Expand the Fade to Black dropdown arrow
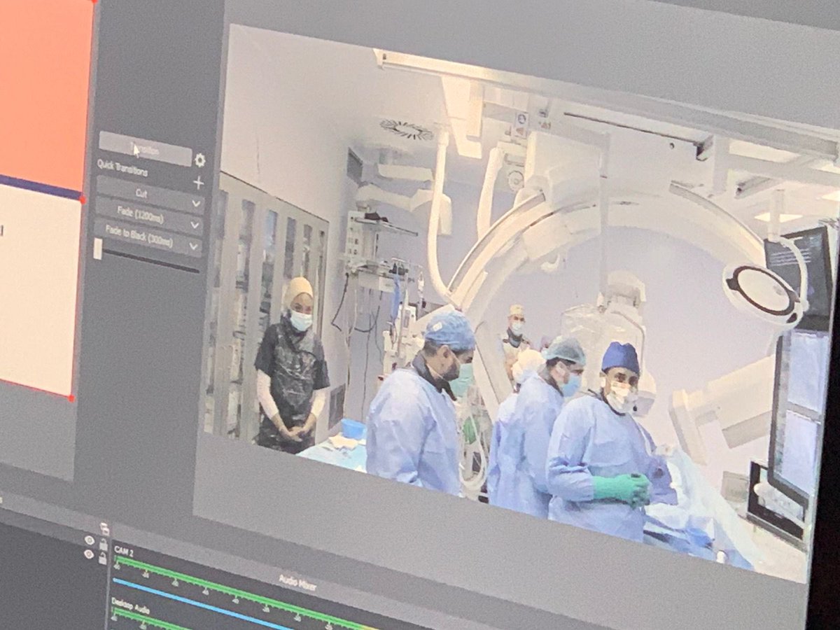Screen dimensions: 840x630 tap(193, 246)
